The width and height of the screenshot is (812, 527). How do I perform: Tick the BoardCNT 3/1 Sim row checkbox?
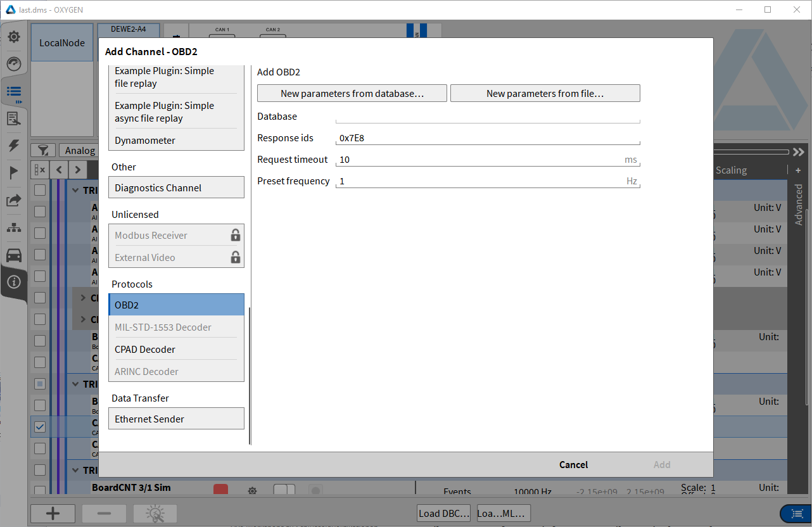40,490
